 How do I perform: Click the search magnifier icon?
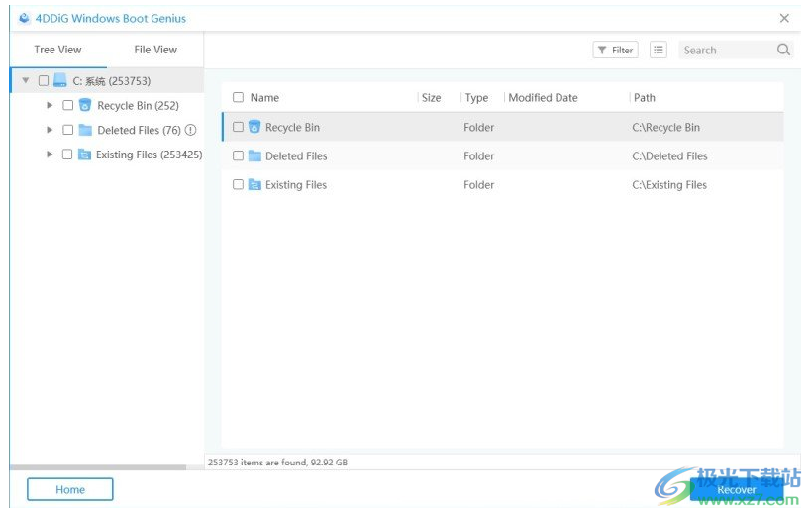pos(783,50)
